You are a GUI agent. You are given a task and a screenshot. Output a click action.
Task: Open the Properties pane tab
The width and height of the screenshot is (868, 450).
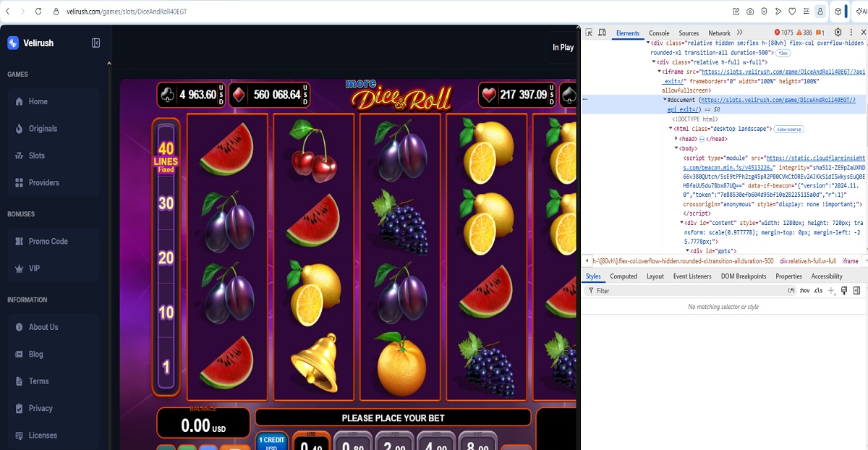[788, 276]
